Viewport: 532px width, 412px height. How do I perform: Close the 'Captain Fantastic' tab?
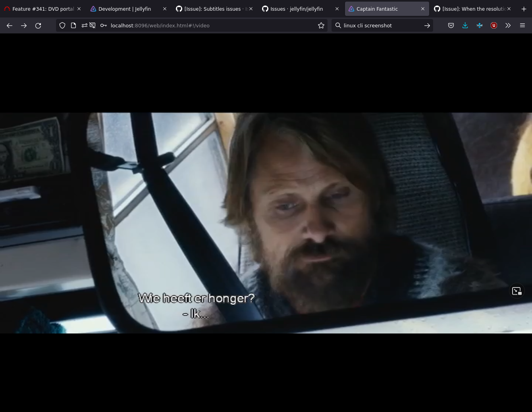pos(423,9)
